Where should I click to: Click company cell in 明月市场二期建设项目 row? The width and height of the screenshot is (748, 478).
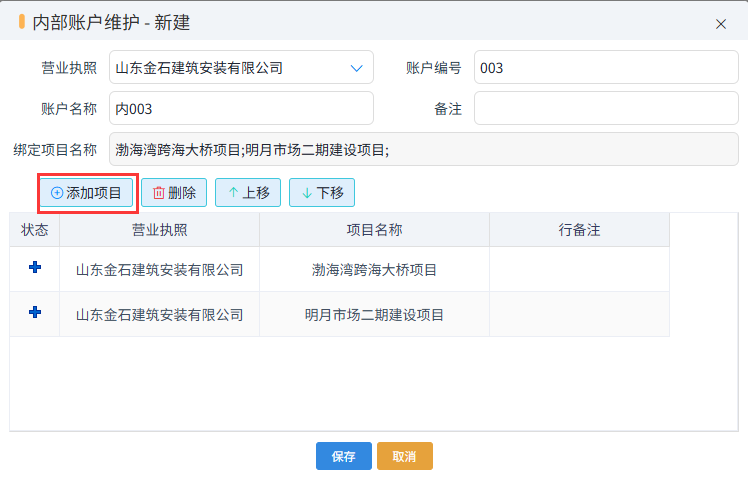[x=160, y=315]
